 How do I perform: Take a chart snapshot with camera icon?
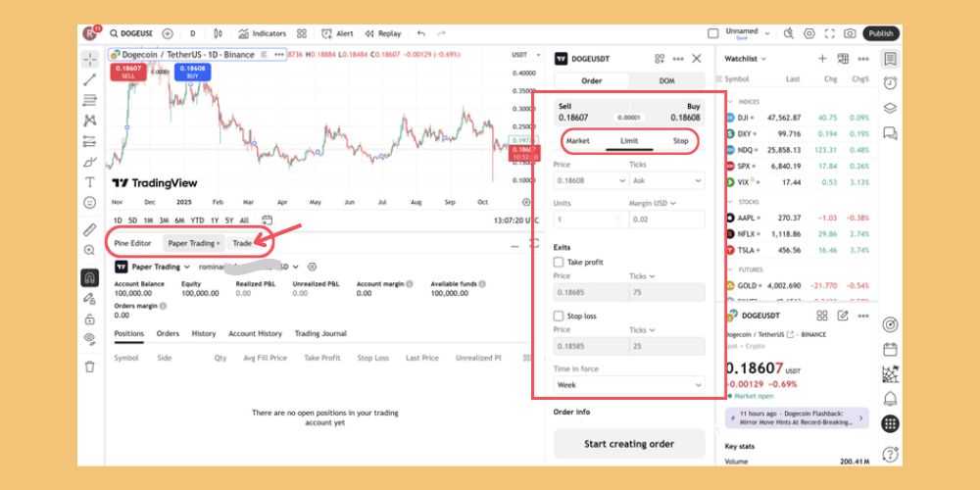849,33
